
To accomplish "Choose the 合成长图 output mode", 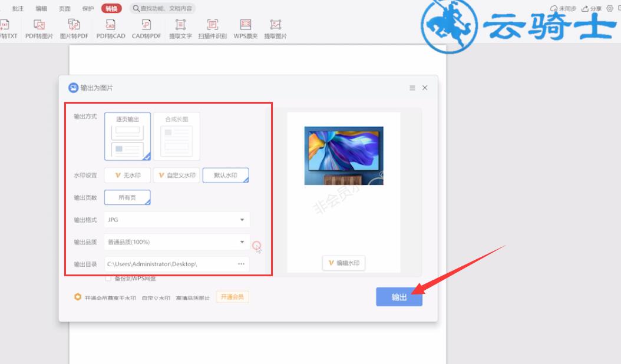I will [x=177, y=136].
